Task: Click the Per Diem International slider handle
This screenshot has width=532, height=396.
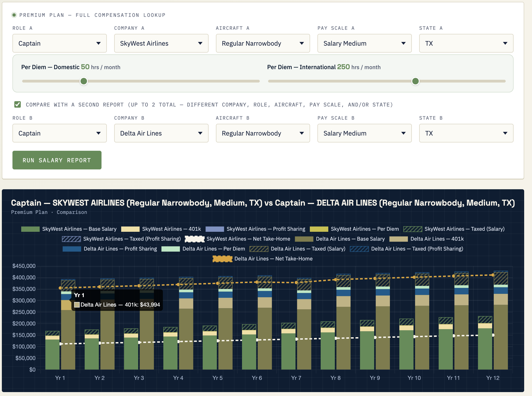Action: 415,81
